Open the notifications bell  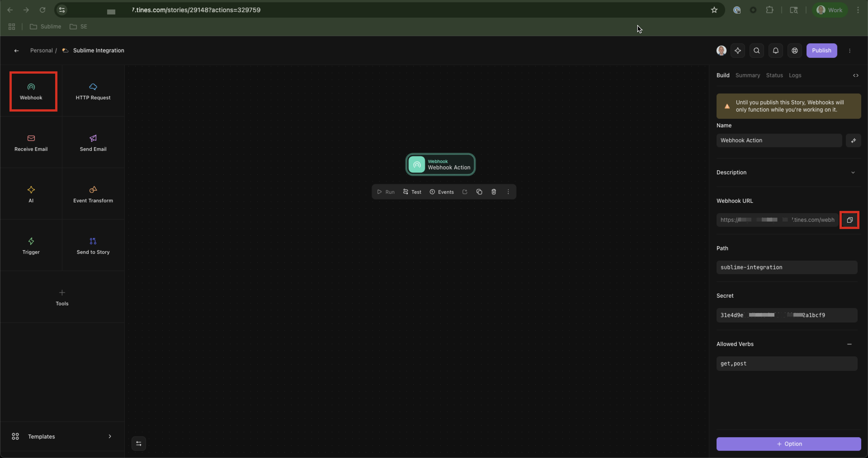pos(775,51)
